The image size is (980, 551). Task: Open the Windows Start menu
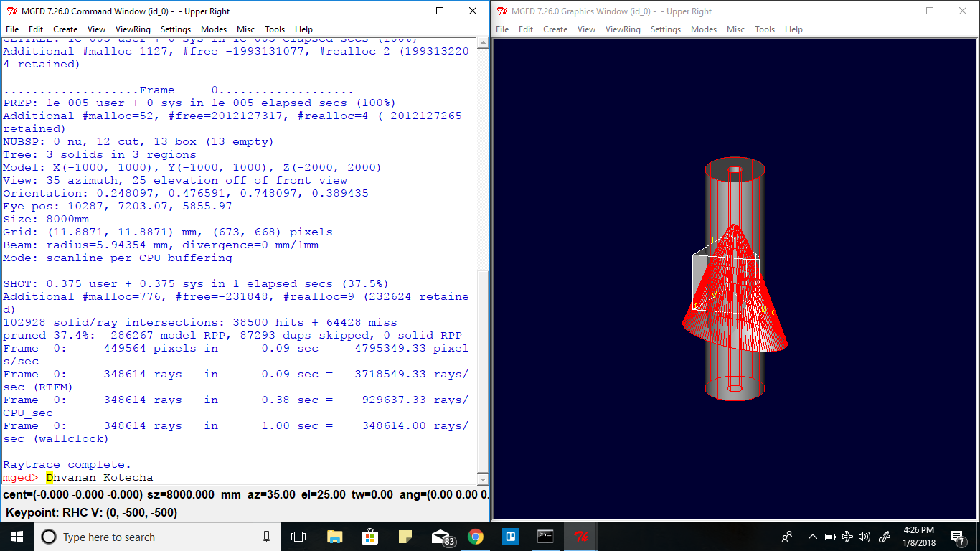(x=16, y=537)
